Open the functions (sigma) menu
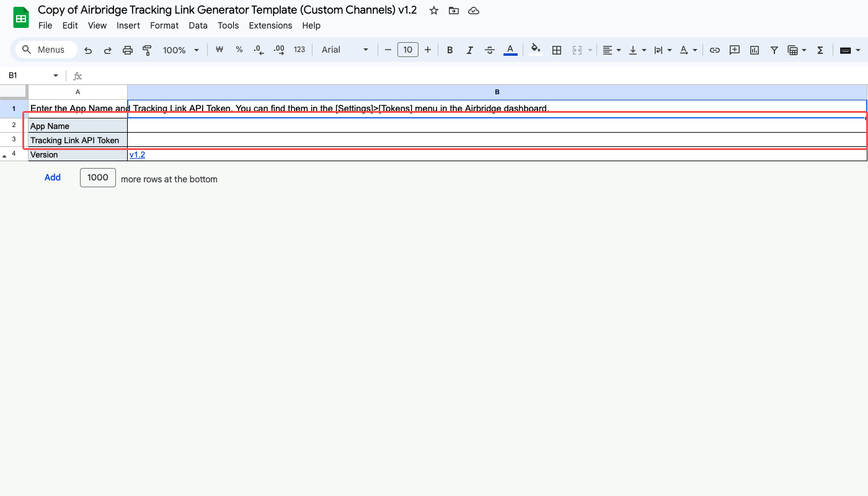Screen dimensions: 868x496 (820, 50)
